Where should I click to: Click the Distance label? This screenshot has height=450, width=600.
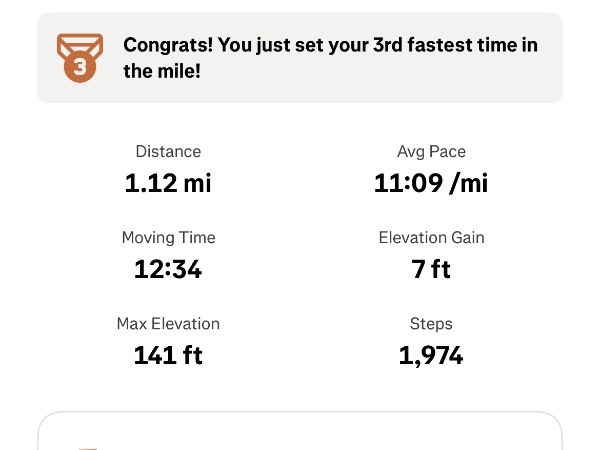coord(168,152)
